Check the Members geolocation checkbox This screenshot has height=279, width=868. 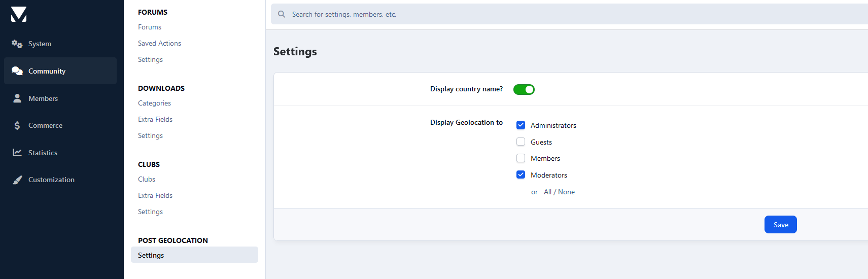pos(520,158)
